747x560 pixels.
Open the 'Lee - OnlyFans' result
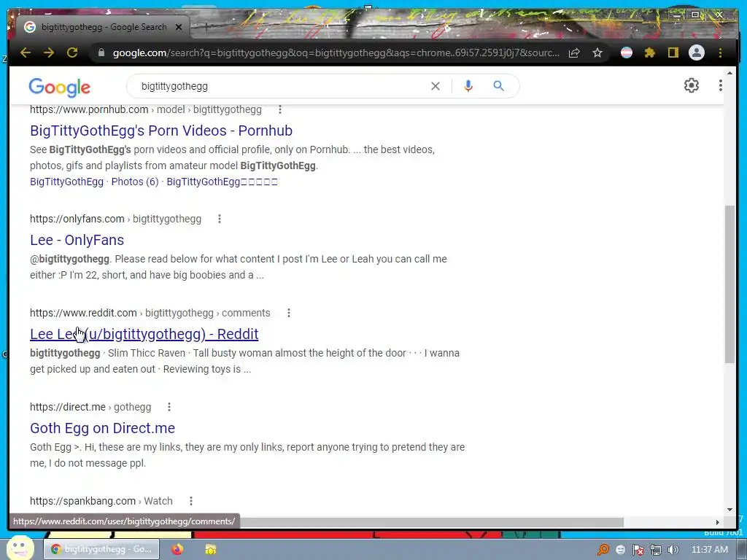(77, 240)
